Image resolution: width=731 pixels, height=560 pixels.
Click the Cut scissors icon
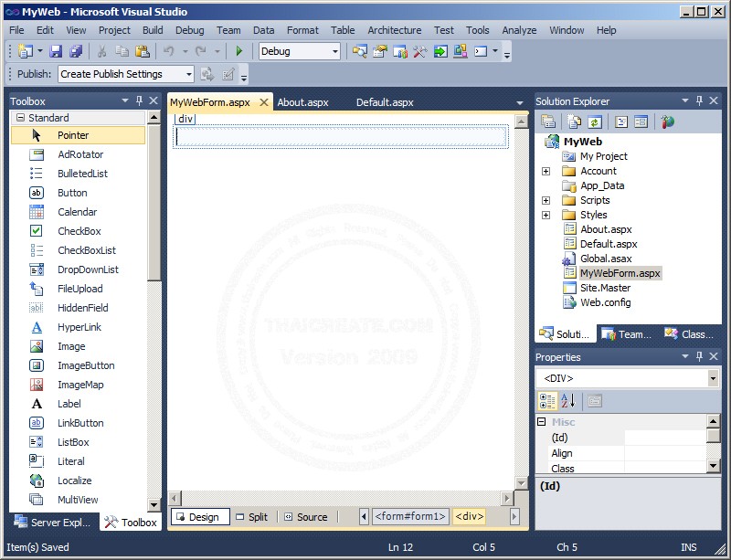pos(102,51)
